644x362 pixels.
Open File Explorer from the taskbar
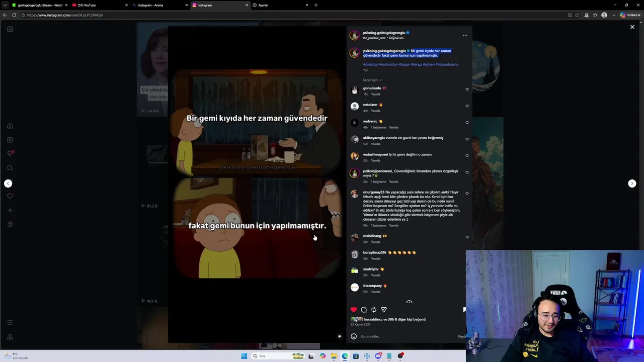coord(334,356)
